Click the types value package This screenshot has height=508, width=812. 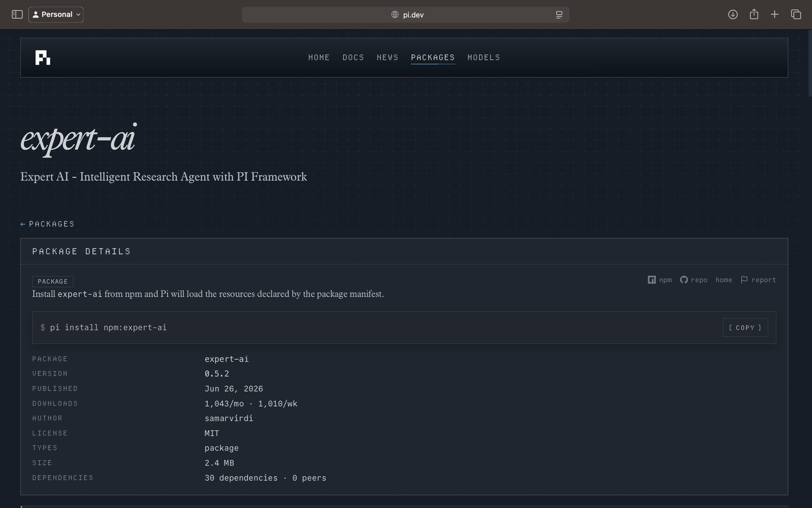[x=222, y=448]
